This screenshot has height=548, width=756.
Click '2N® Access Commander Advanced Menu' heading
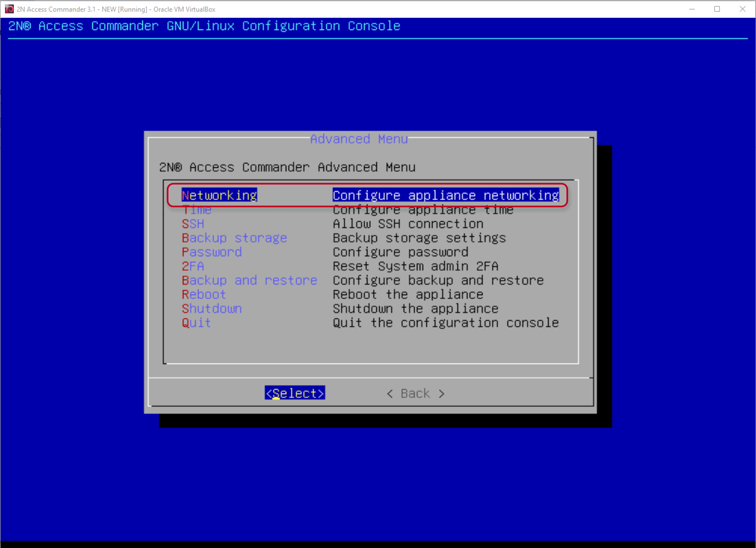coord(287,167)
